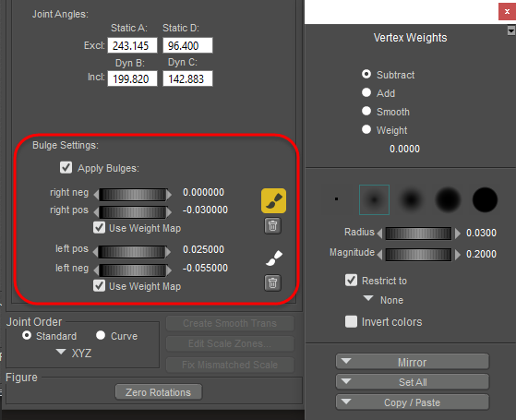The width and height of the screenshot is (516, 420).
Task: Choose the solid black hard brush preset
Action: (x=485, y=199)
